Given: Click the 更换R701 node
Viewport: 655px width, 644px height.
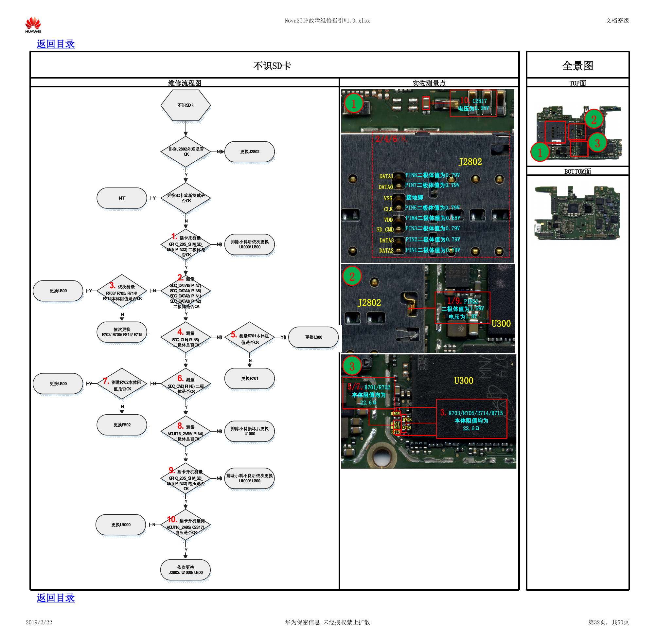Looking at the screenshot, I should click(250, 379).
